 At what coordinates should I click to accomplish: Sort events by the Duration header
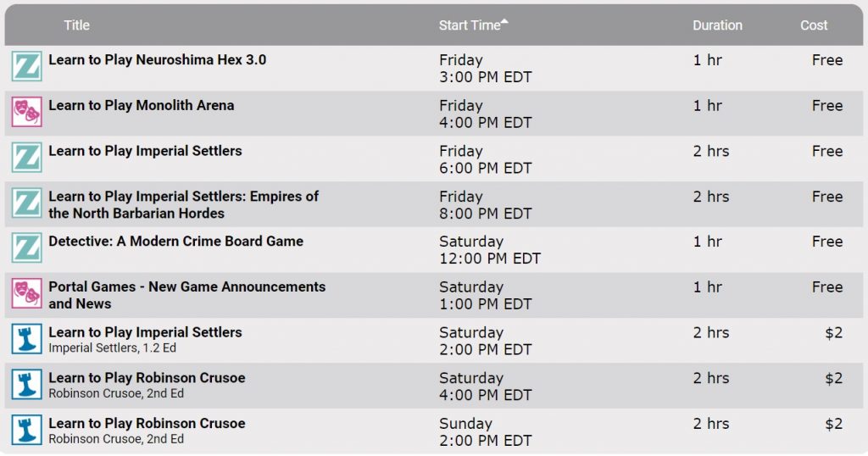[x=717, y=25]
